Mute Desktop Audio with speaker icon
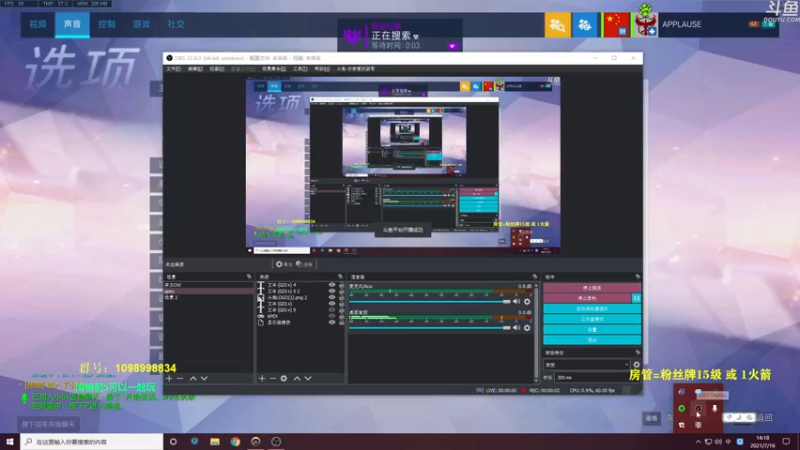This screenshot has height=450, width=800. point(516,328)
